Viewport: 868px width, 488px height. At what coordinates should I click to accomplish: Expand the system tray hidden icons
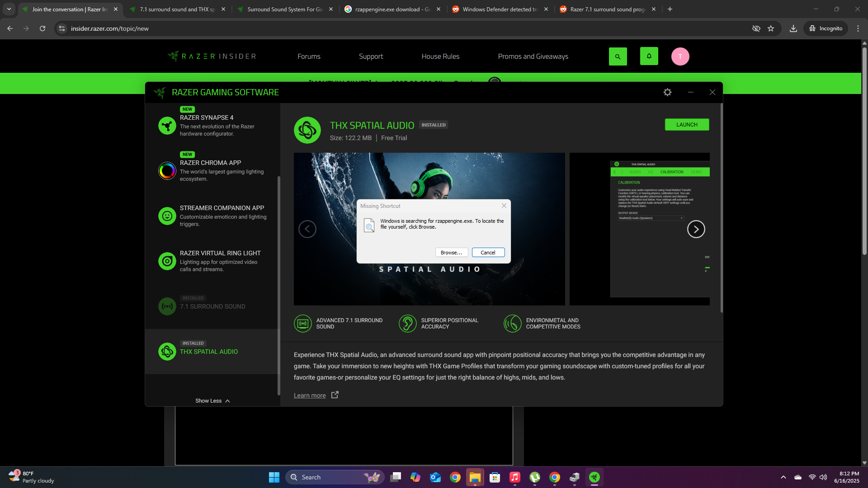click(783, 477)
